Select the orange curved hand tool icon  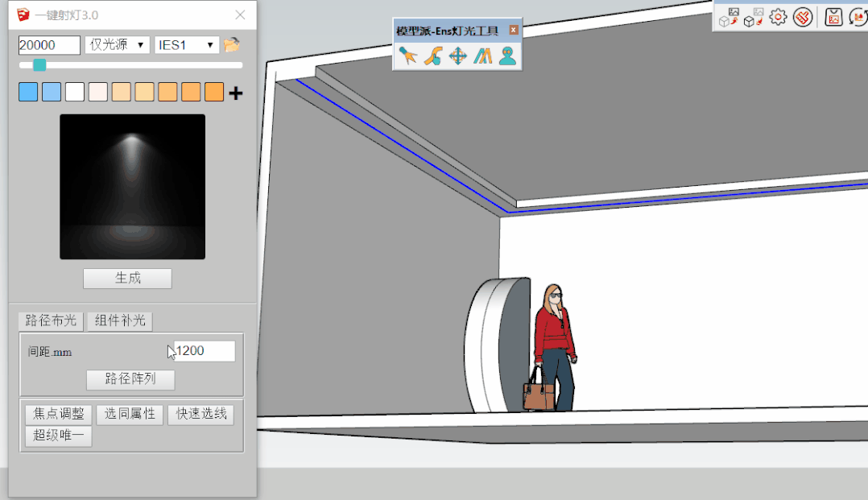(433, 56)
